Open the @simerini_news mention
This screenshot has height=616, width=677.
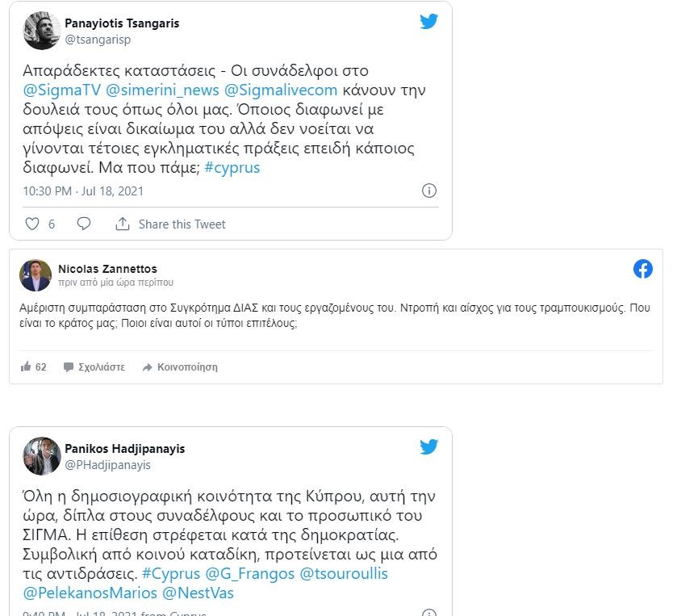[x=162, y=90]
